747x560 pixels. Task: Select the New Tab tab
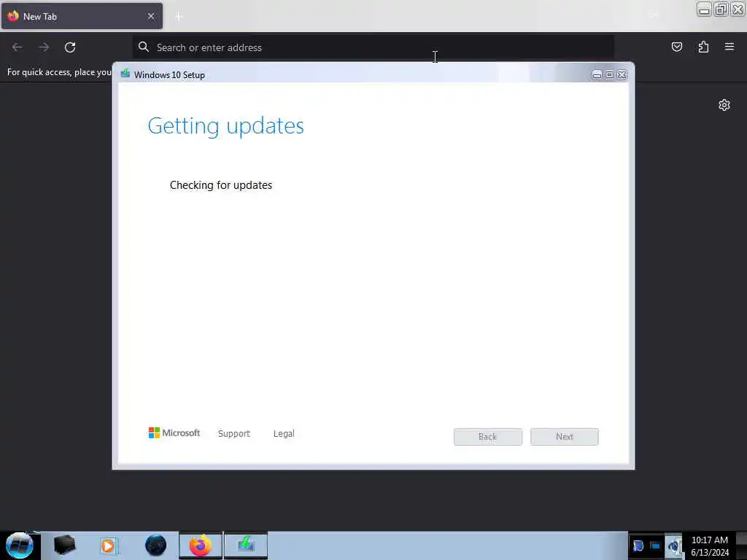coord(82,16)
